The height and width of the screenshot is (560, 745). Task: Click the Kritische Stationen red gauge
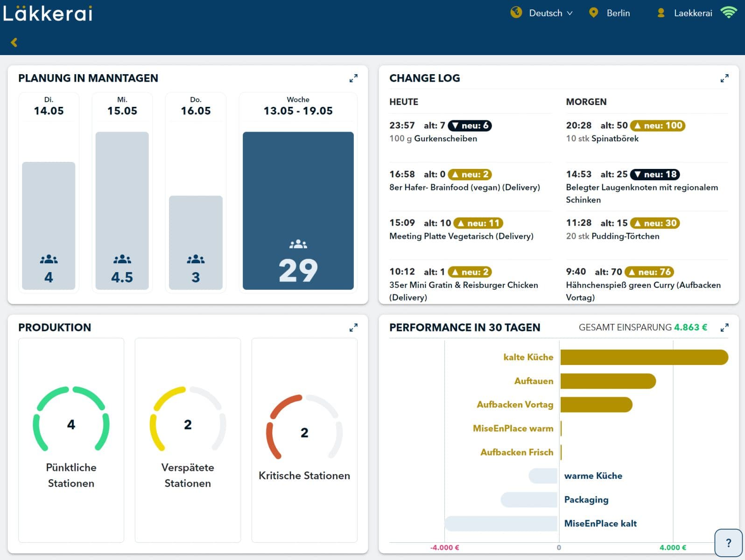[304, 427]
